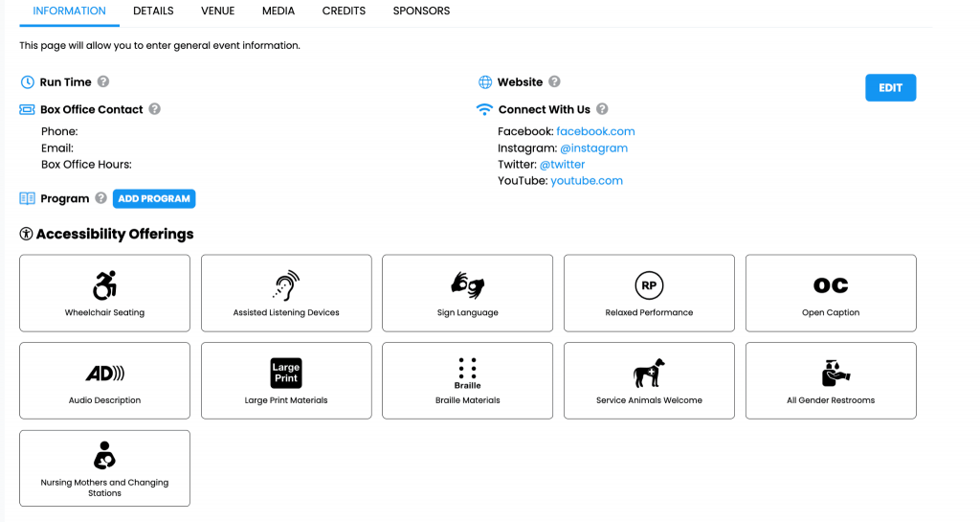
Task: Select the Audio Description AD icon
Action: 104,374
